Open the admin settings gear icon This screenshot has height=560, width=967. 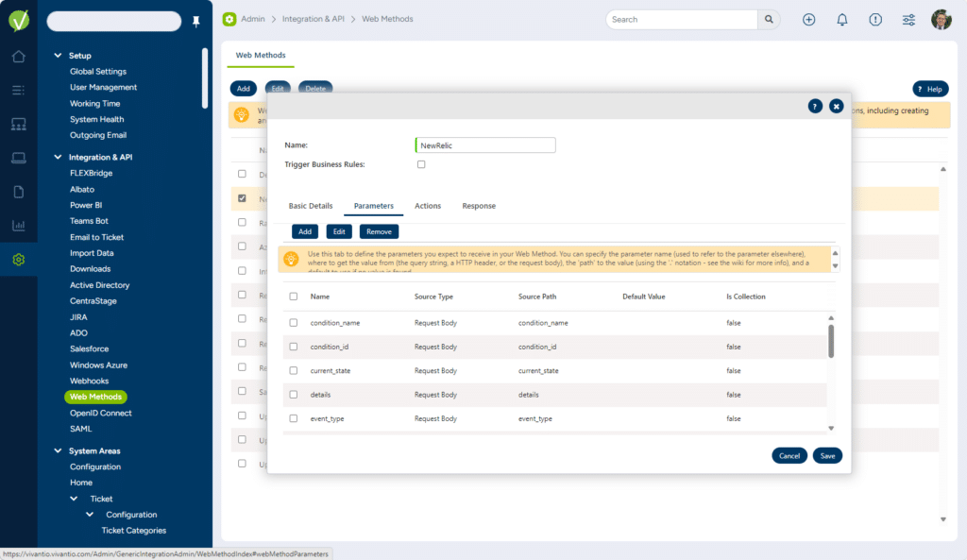tap(18, 260)
